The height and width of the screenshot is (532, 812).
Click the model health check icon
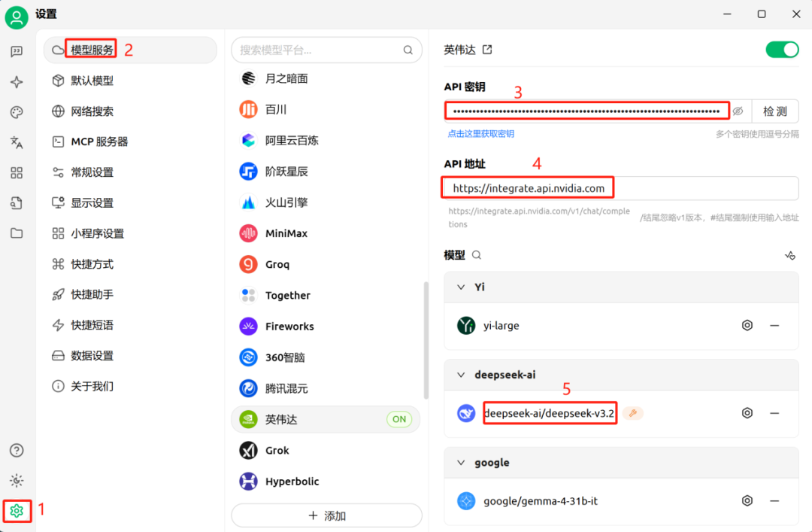[x=789, y=255]
